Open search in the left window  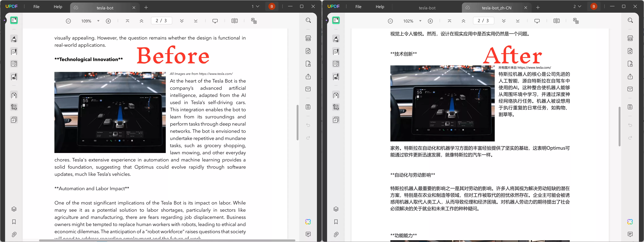pyautogui.click(x=308, y=20)
